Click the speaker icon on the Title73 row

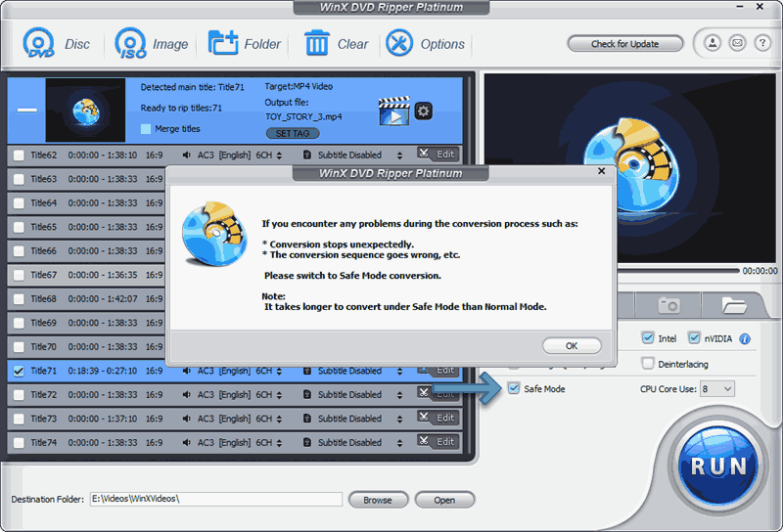(x=187, y=419)
